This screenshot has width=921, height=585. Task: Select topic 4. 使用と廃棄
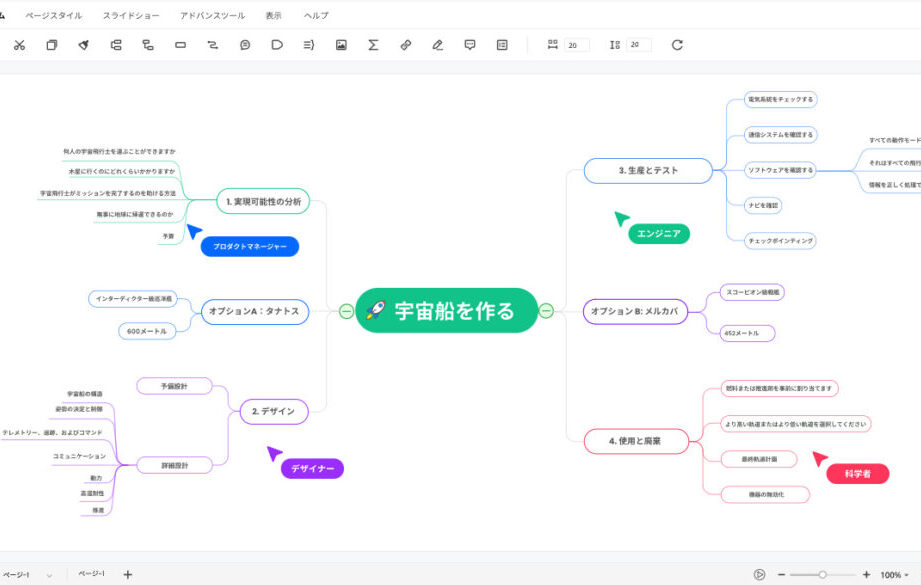tap(636, 441)
